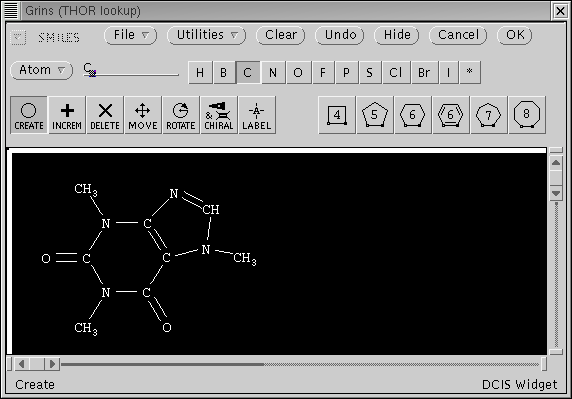Pick phosphorus (P) atom button
The width and height of the screenshot is (572, 399).
[x=346, y=73]
